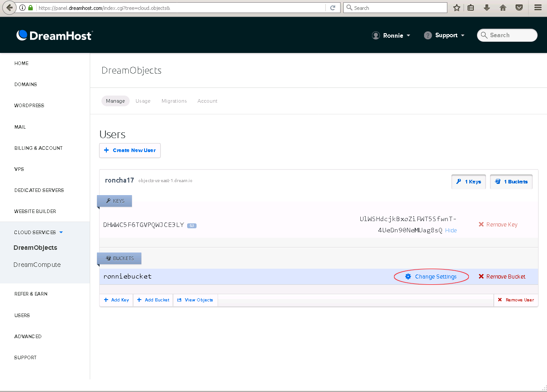Open the bookmarks list icon

(471, 8)
